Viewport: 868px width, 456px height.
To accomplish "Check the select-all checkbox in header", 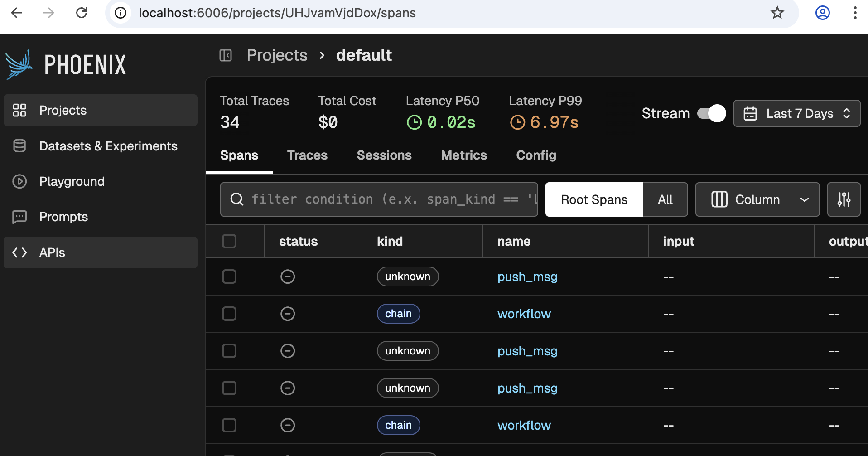I will 229,241.
